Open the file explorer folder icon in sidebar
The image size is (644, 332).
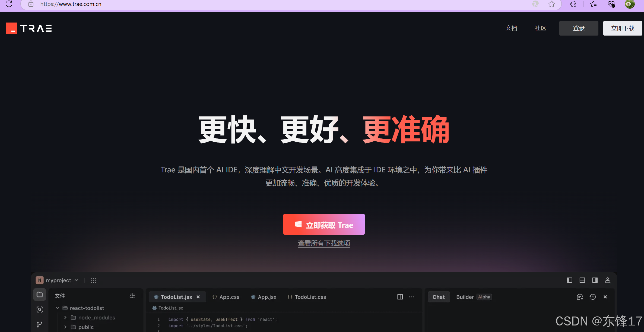(x=40, y=295)
